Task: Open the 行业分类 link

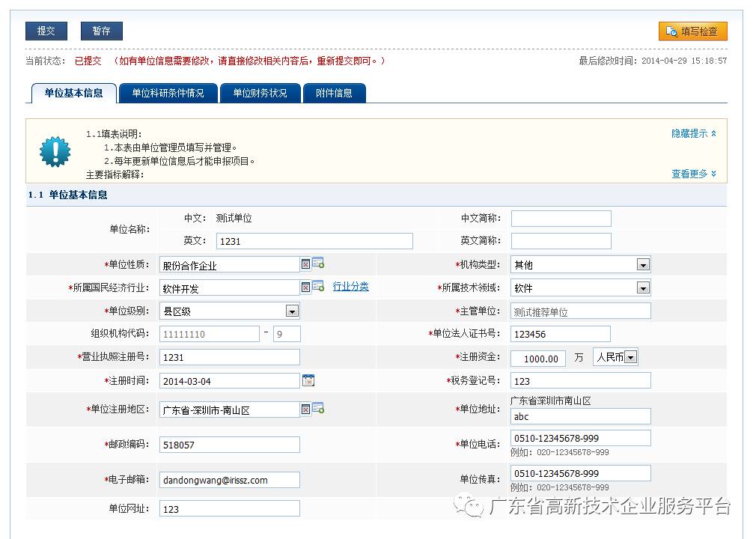Action: coord(350,287)
